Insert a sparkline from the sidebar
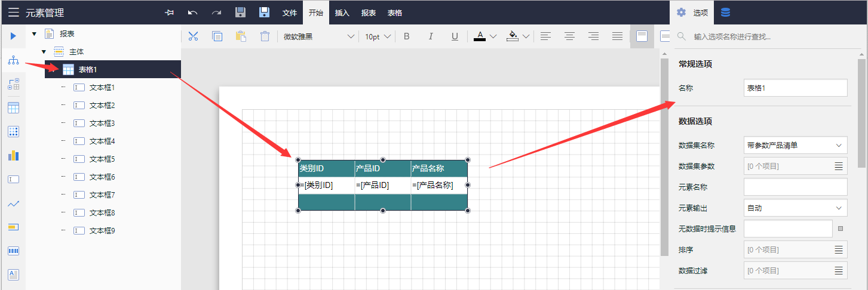The height and width of the screenshot is (290, 868). (13, 203)
